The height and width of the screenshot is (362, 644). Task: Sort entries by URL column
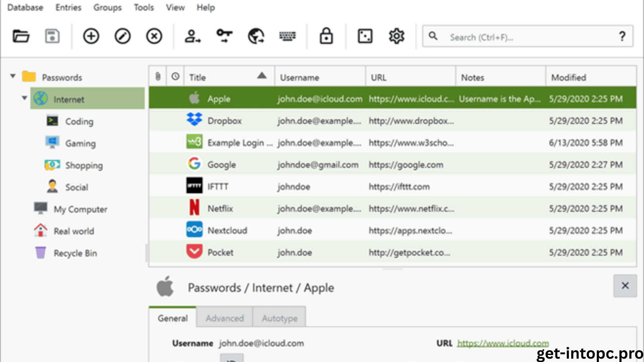pyautogui.click(x=411, y=77)
